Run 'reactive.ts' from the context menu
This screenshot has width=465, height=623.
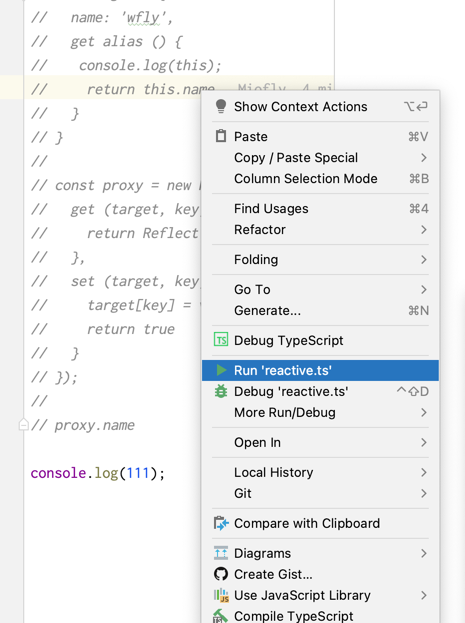[320, 370]
